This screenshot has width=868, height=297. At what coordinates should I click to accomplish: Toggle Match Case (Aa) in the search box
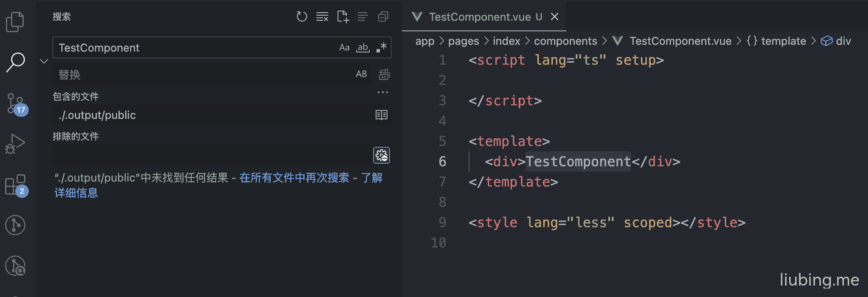pos(344,47)
